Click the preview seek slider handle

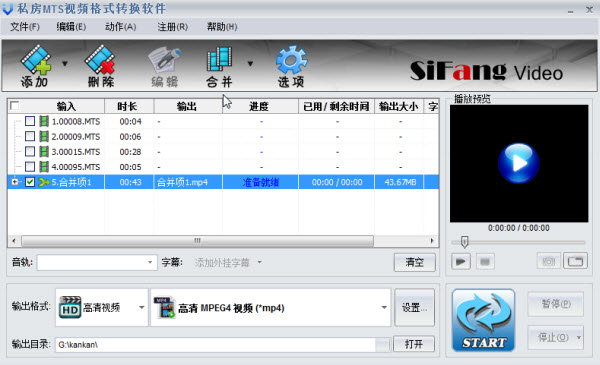464,242
